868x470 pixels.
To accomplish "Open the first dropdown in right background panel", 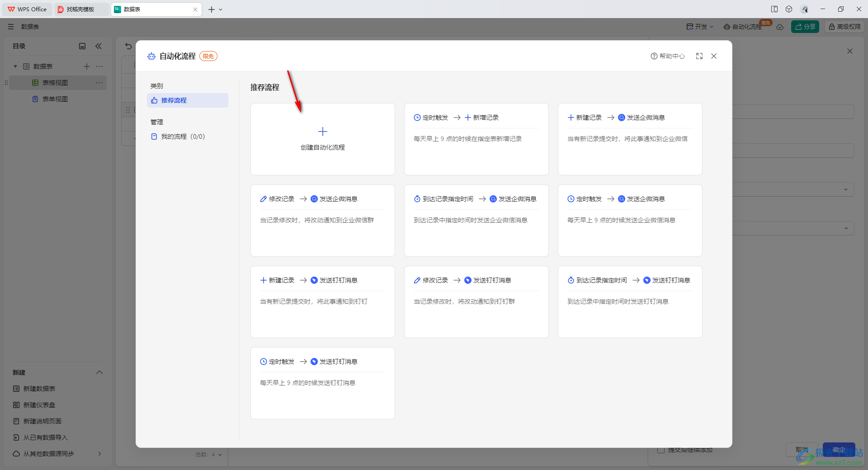I will [793, 189].
